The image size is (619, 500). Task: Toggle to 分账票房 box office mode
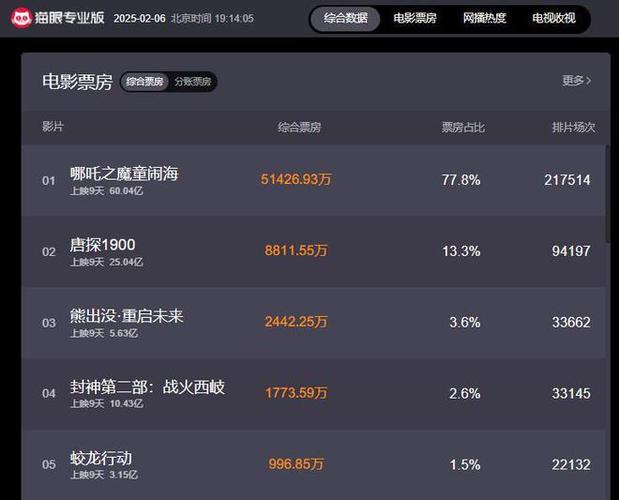pos(193,82)
